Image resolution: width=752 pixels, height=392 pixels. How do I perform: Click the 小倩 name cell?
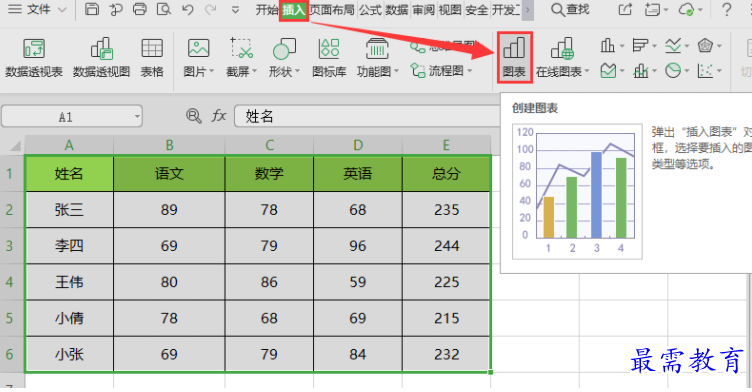(x=69, y=318)
